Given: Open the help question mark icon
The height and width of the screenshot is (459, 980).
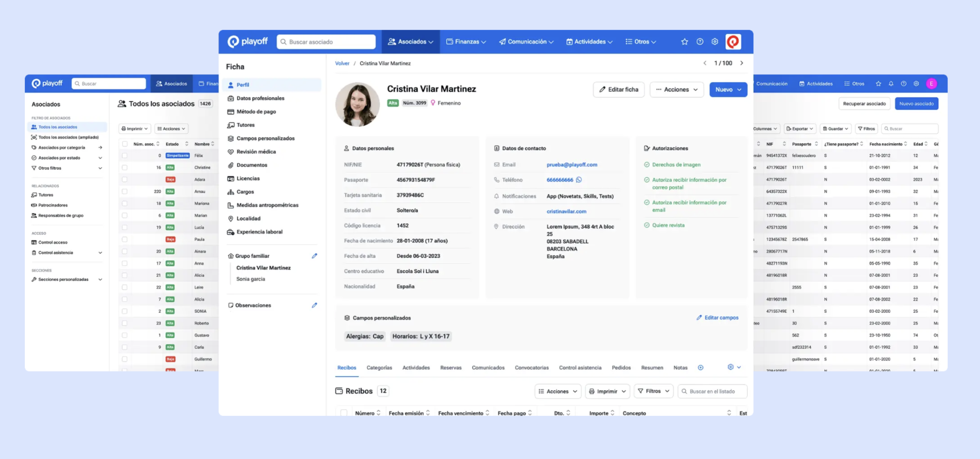Looking at the screenshot, I should [700, 42].
